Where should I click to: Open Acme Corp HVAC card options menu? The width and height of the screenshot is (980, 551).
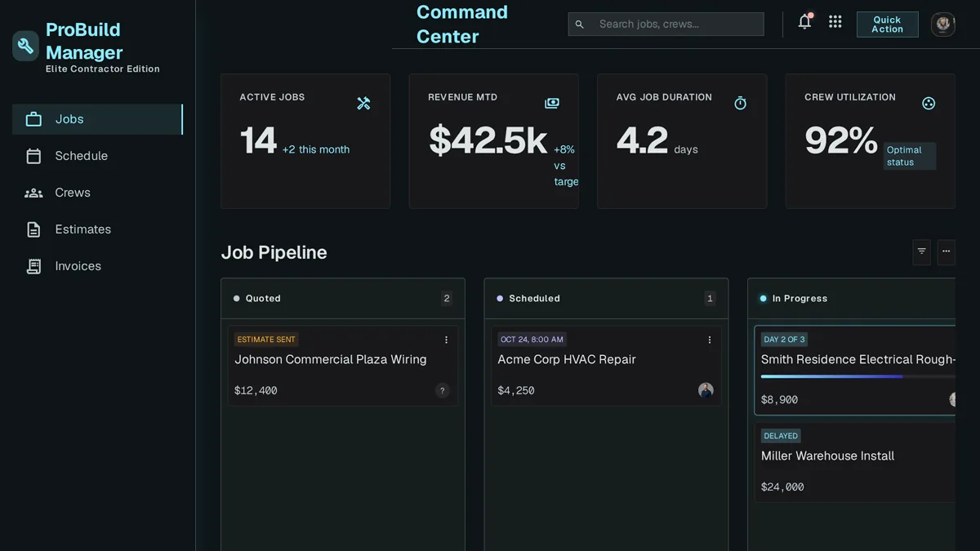click(x=709, y=340)
